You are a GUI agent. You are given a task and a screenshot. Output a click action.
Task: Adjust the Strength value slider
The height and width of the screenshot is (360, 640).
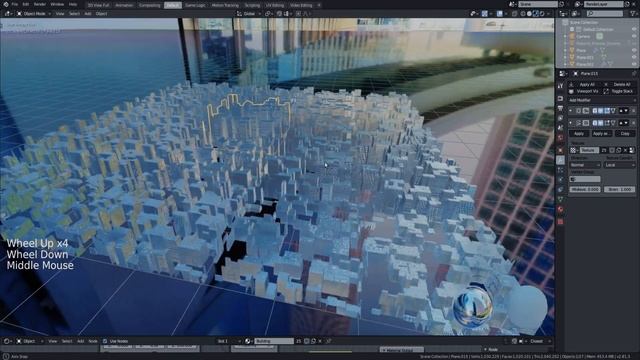coord(620,189)
